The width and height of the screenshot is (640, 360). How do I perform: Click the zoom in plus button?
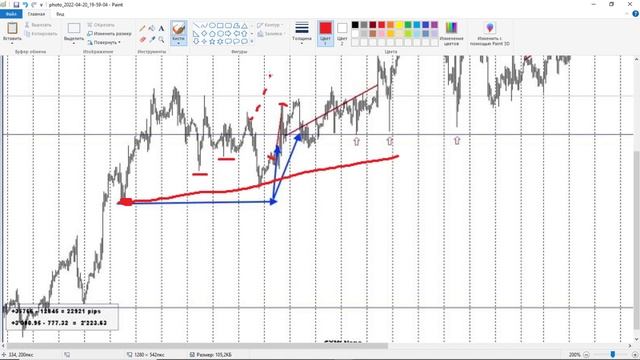(x=635, y=355)
